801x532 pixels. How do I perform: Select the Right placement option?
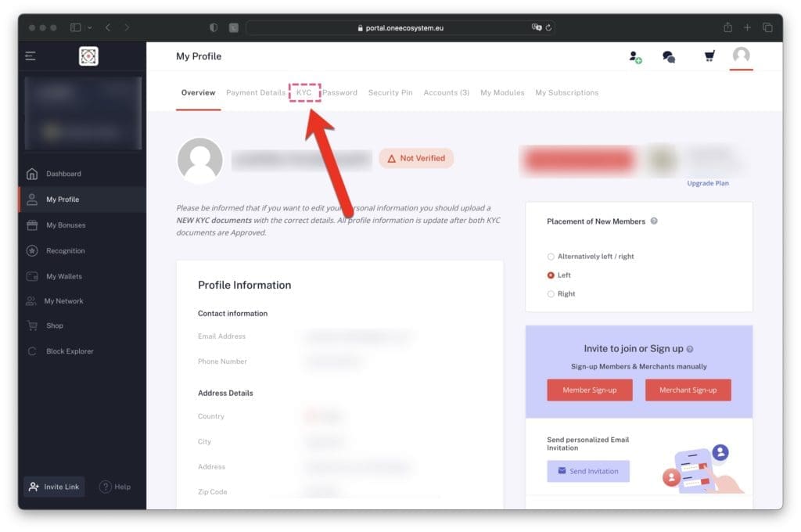(551, 294)
